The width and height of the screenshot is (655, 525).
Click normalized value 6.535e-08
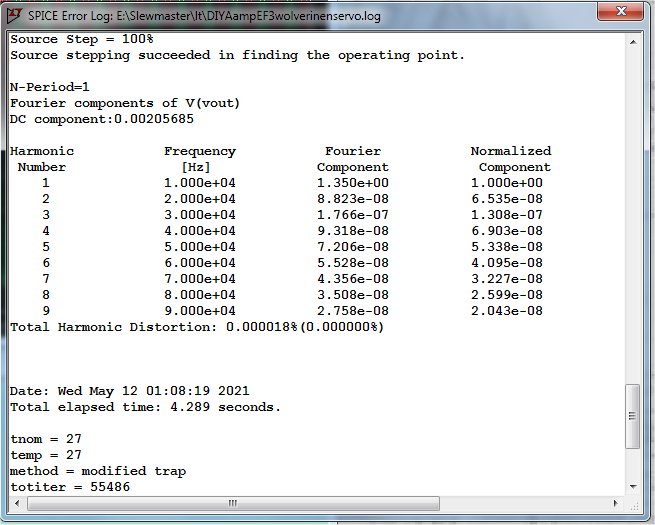coord(507,199)
